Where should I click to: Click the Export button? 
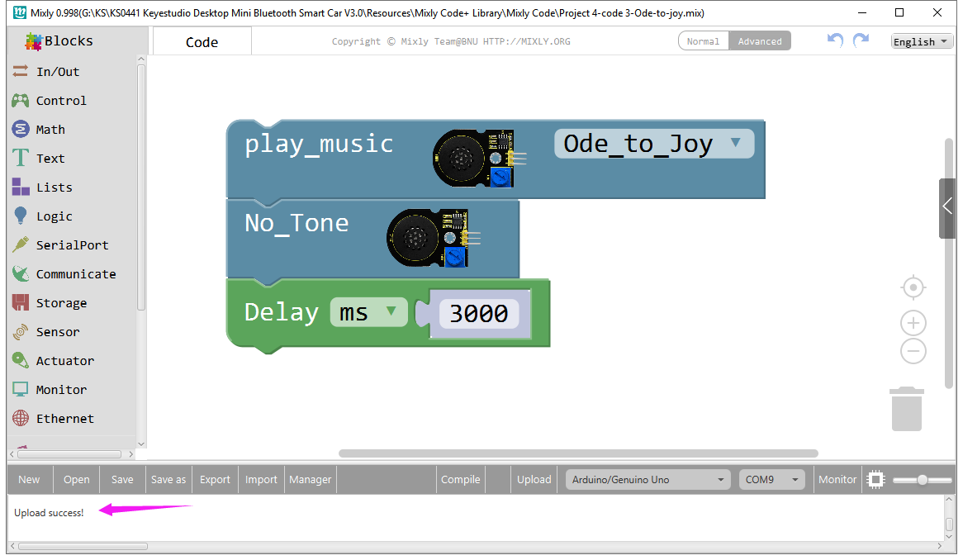coord(215,480)
